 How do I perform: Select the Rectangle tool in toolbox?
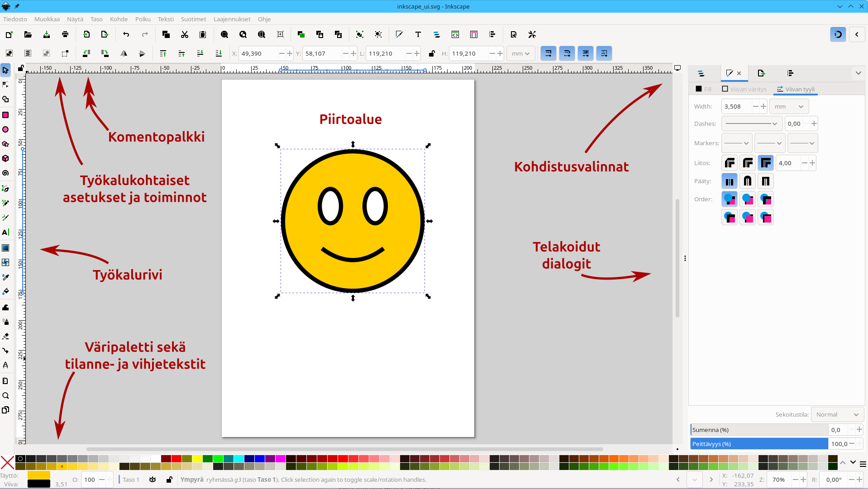[6, 115]
